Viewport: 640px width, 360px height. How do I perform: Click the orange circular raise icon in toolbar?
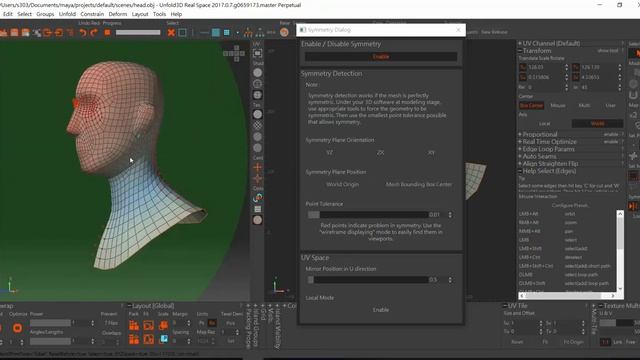284,32
